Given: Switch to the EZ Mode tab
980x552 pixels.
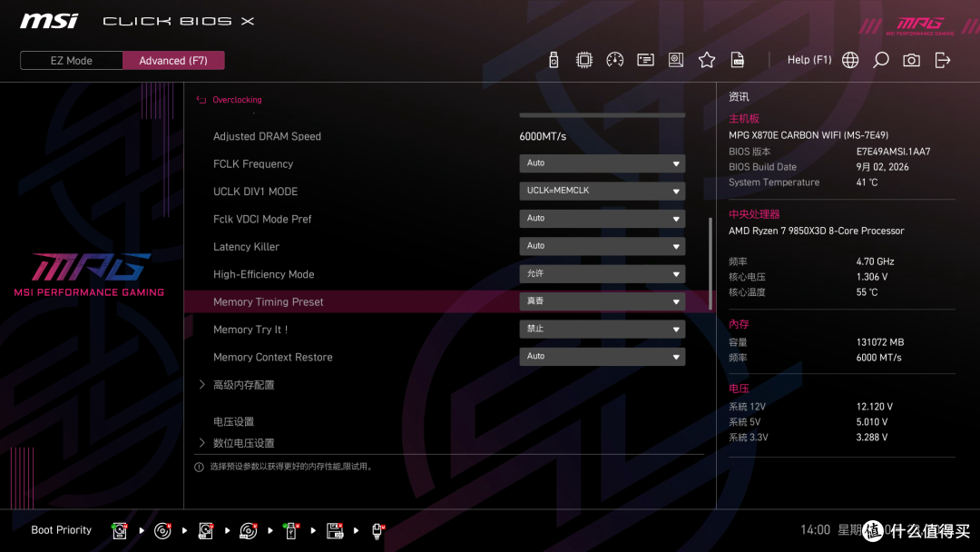Looking at the screenshot, I should [72, 61].
